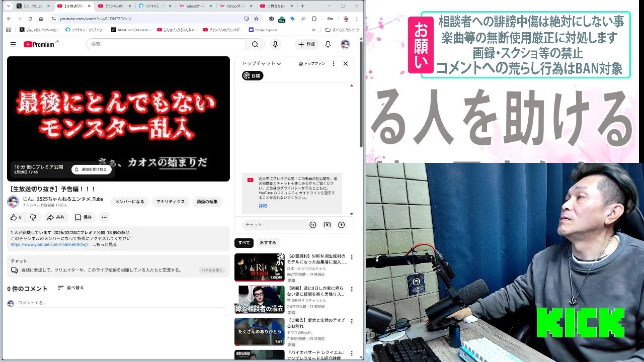Focus the チャット message input
Viewport: 644px width, 362px height.
(274, 225)
